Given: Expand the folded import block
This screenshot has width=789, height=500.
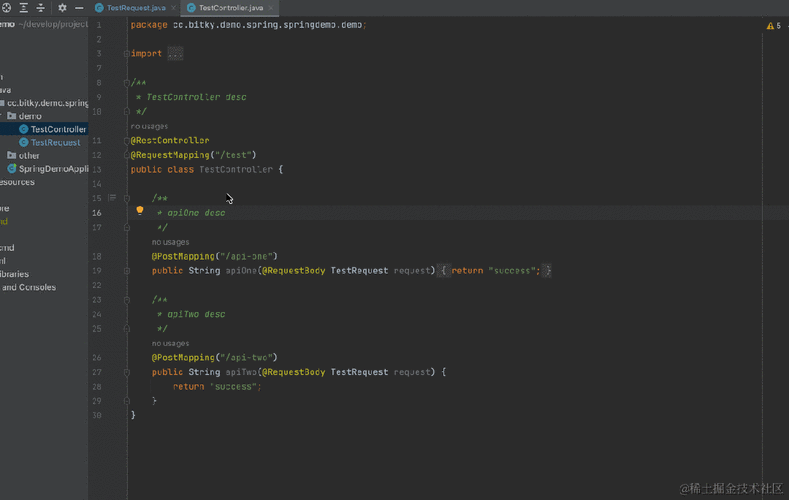Looking at the screenshot, I should coord(175,53).
